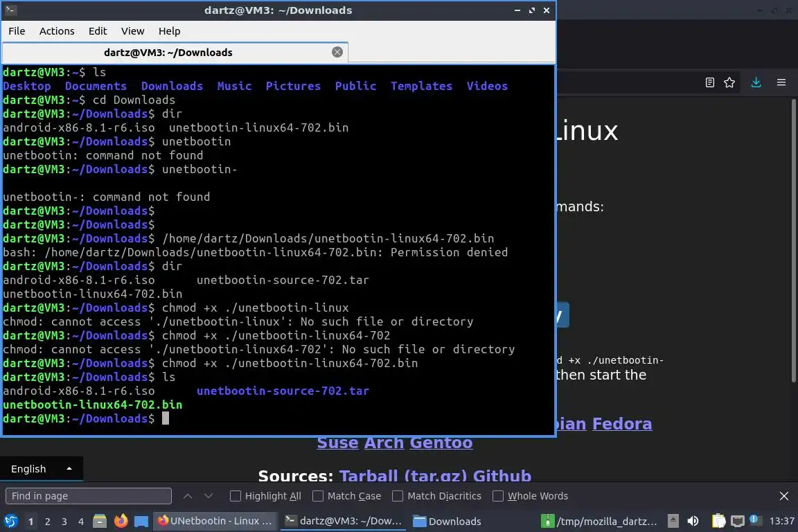Follow the Suse link on the webpage
The image size is (798, 532).
337,443
